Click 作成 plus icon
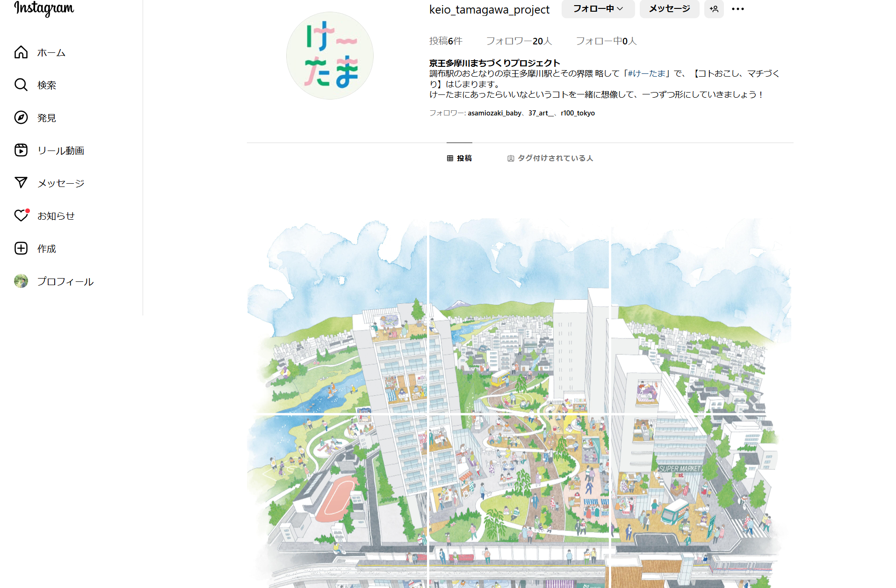896x588 pixels. click(21, 248)
